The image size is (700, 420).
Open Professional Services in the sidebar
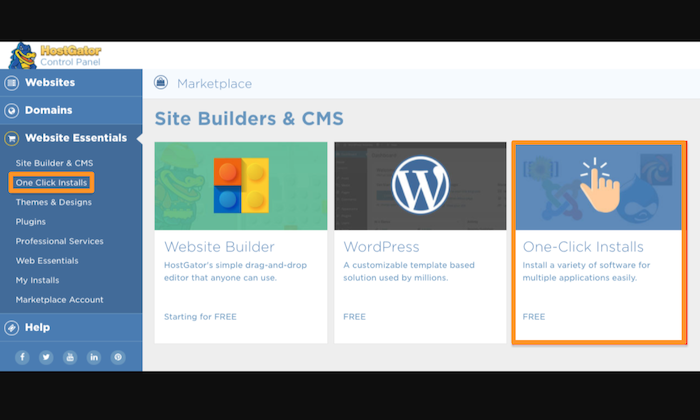[x=59, y=241]
